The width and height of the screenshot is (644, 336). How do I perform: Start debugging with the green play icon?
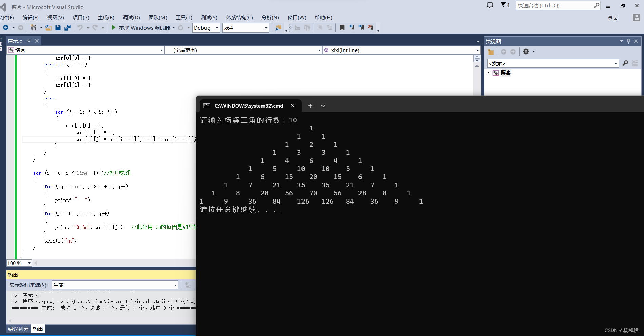click(x=114, y=28)
